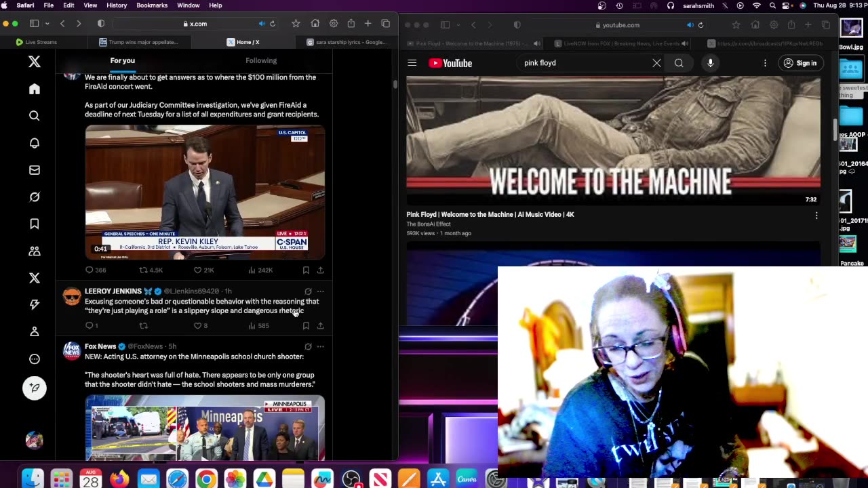The width and height of the screenshot is (868, 488).
Task: Open Share icon in left Safari toolbar
Action: (351, 24)
